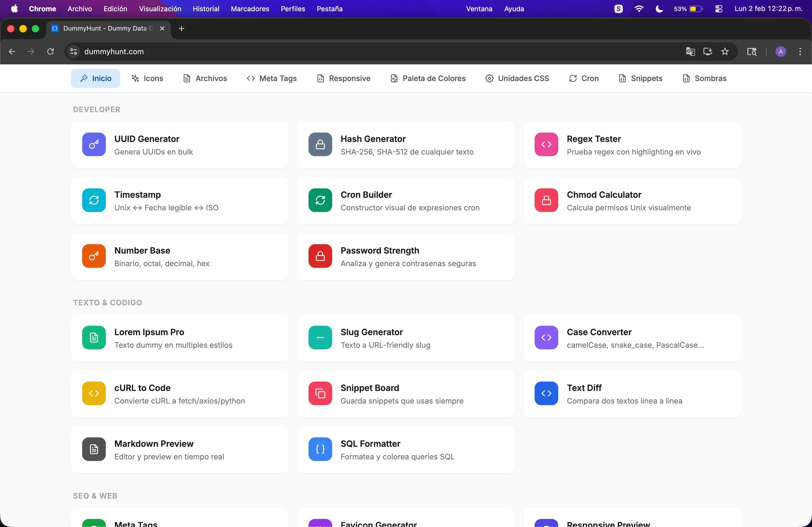Select the Text Diff comparison icon
This screenshot has height=527, width=812.
(546, 393)
